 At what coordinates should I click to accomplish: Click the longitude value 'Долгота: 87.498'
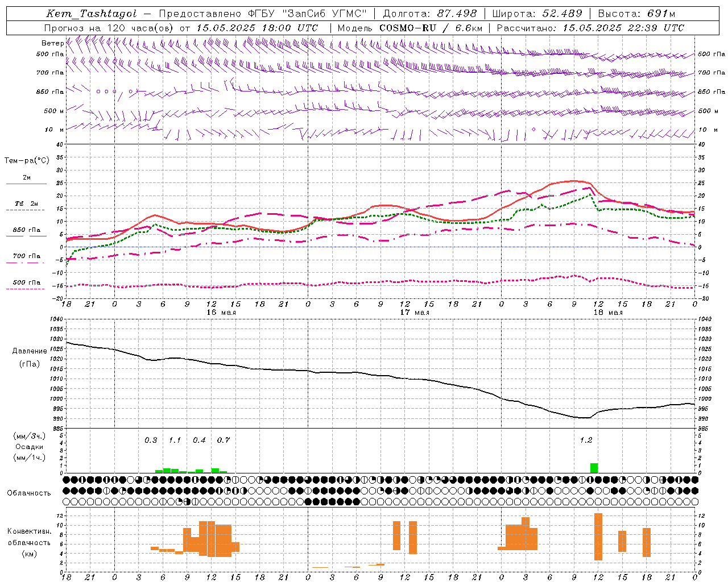point(430,14)
